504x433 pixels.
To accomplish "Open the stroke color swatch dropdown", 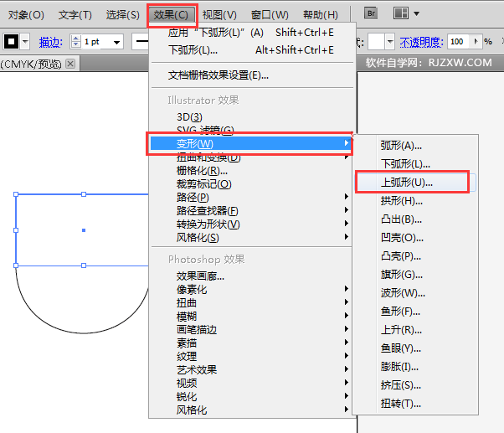I will tap(25, 42).
